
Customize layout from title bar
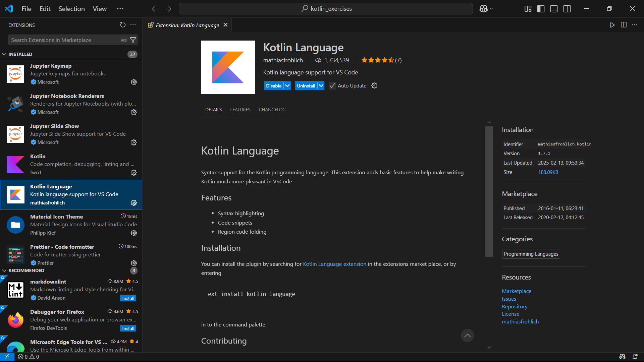528,9
